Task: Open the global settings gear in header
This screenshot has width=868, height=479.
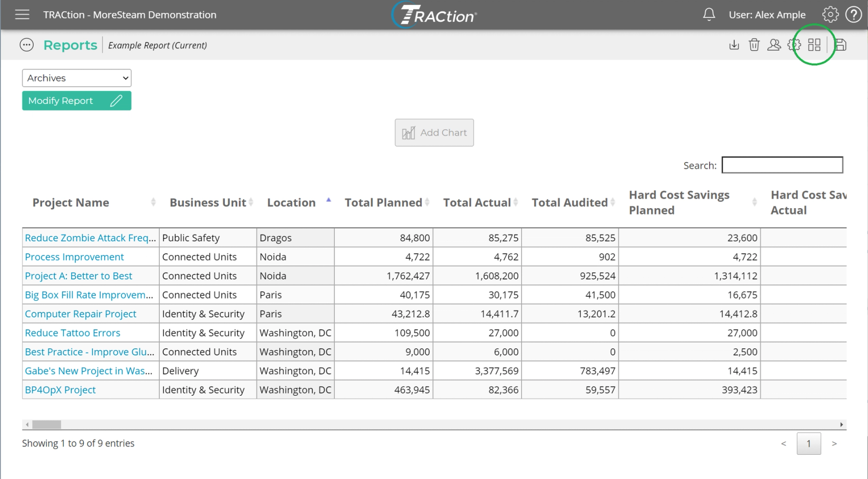Action: (830, 15)
